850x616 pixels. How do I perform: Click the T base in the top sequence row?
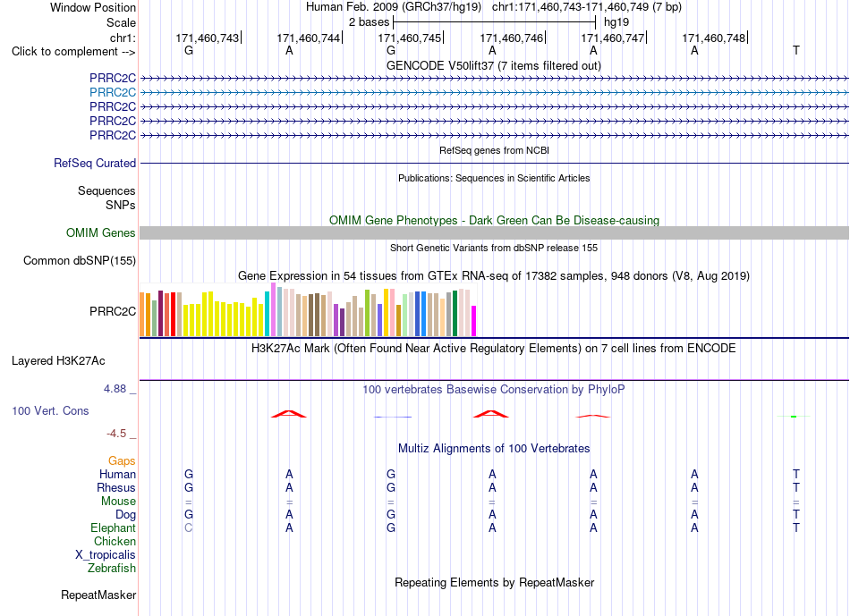(795, 50)
